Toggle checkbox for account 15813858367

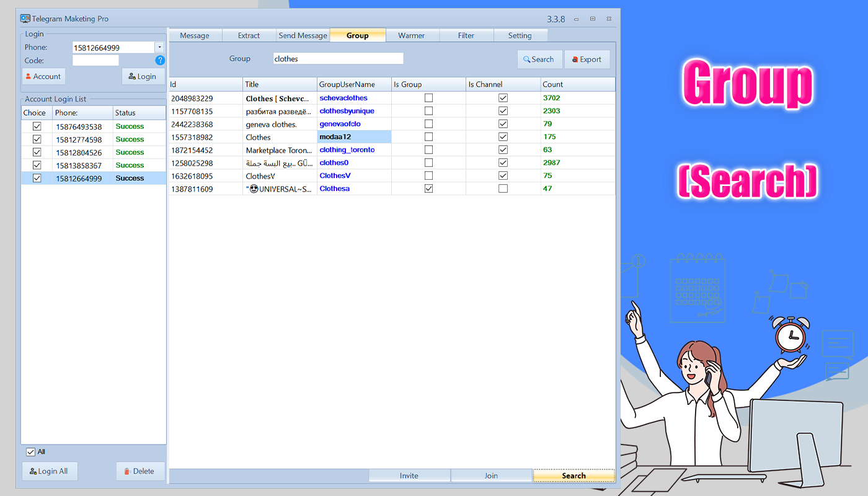[37, 166]
